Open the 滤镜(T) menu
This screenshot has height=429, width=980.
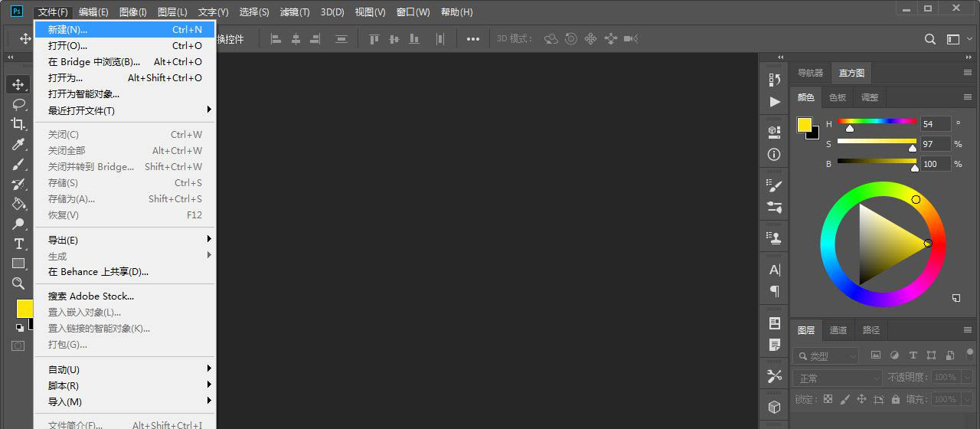(295, 12)
